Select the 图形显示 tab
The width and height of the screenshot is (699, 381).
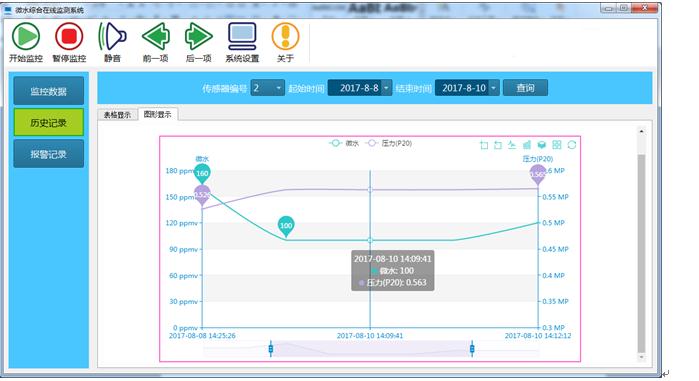pos(157,115)
